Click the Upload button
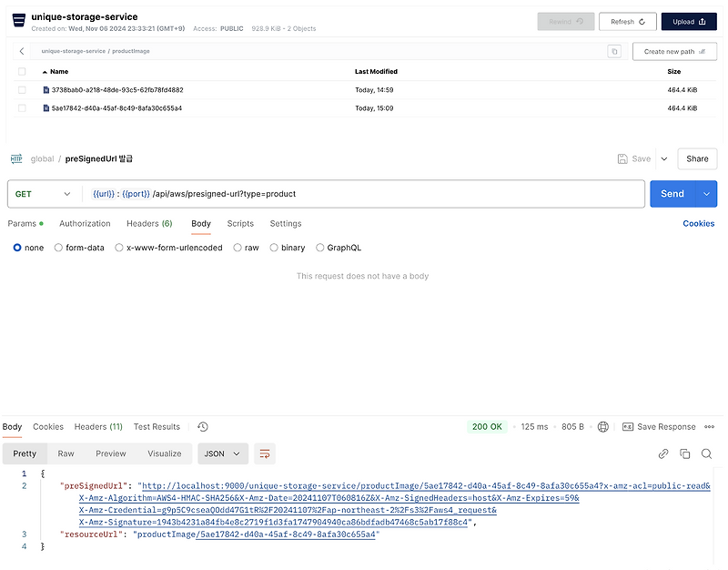 pyautogui.click(x=688, y=21)
